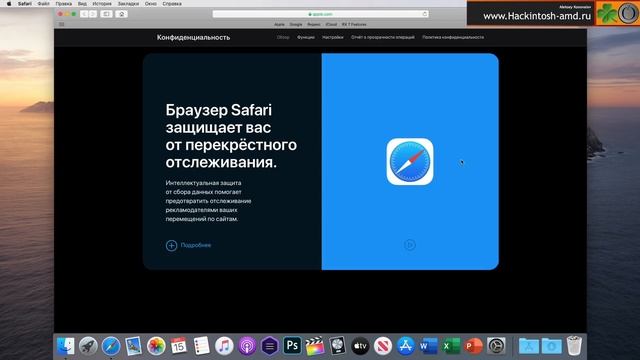Expand the Подробнее plus button
The image size is (640, 360).
point(171,245)
